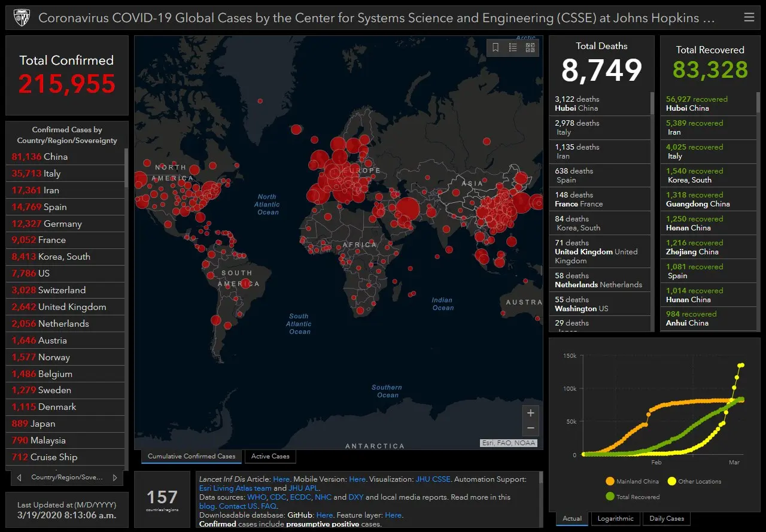The height and width of the screenshot is (532, 766).
Task: Click the Johns Hopkins shield logo
Action: pos(22,17)
